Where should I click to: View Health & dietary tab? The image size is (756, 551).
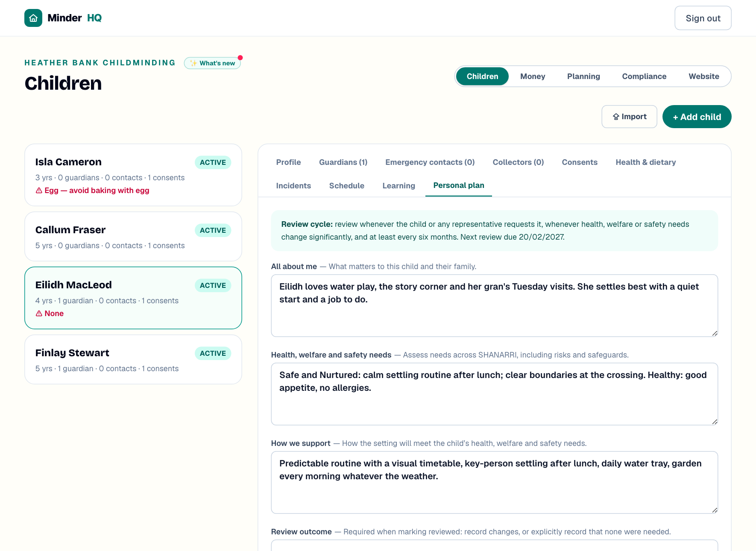(x=645, y=162)
